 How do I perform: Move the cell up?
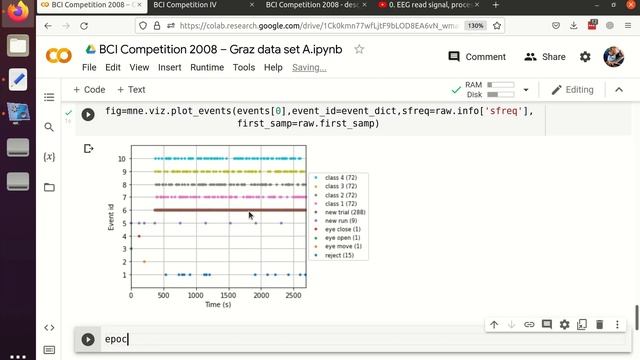click(494, 324)
